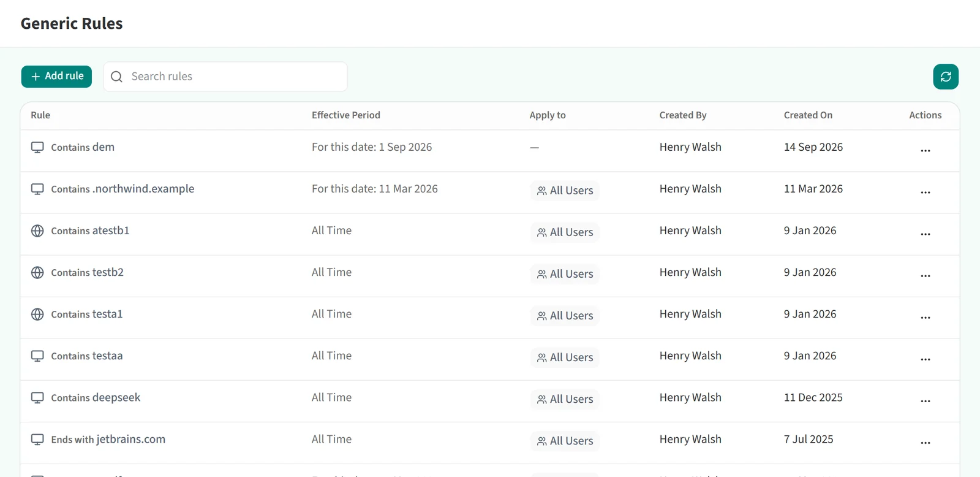The image size is (980, 477).
Task: Click the Created By column header
Action: (683, 115)
